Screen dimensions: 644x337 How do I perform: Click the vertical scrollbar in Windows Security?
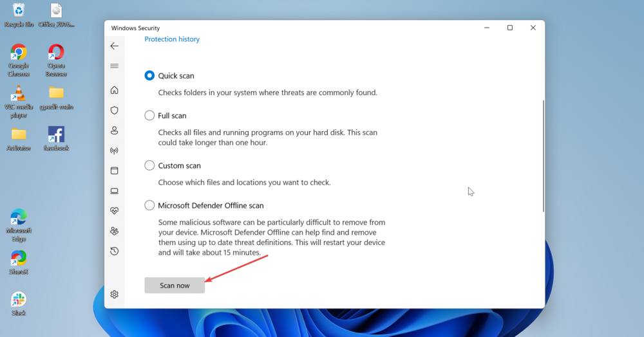(x=543, y=156)
